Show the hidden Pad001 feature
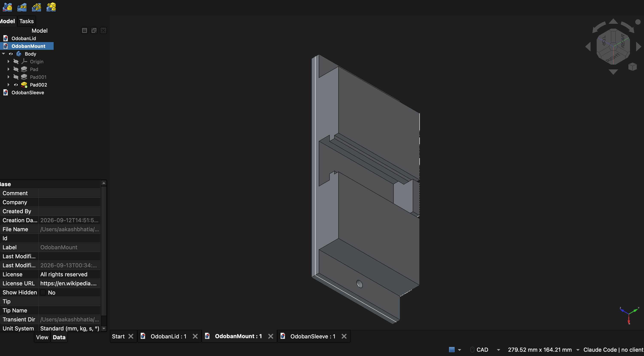Viewport: 644px width, 356px height. 16,77
